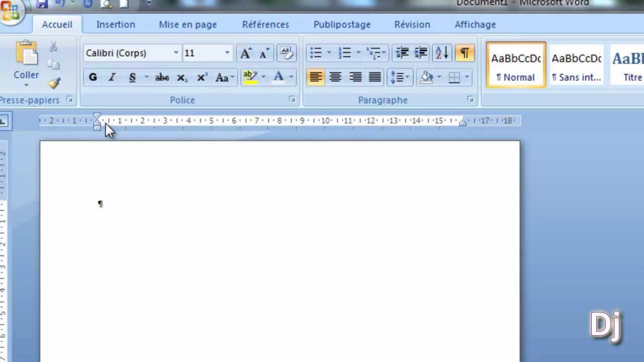
Task: Cut selection with the scissors icon
Action: click(53, 47)
